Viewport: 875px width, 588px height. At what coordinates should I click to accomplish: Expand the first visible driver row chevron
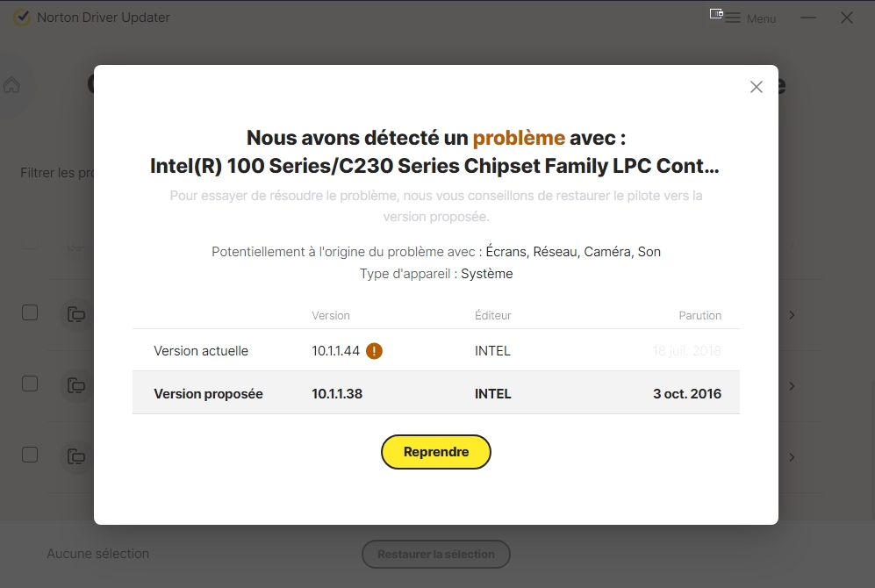click(792, 315)
